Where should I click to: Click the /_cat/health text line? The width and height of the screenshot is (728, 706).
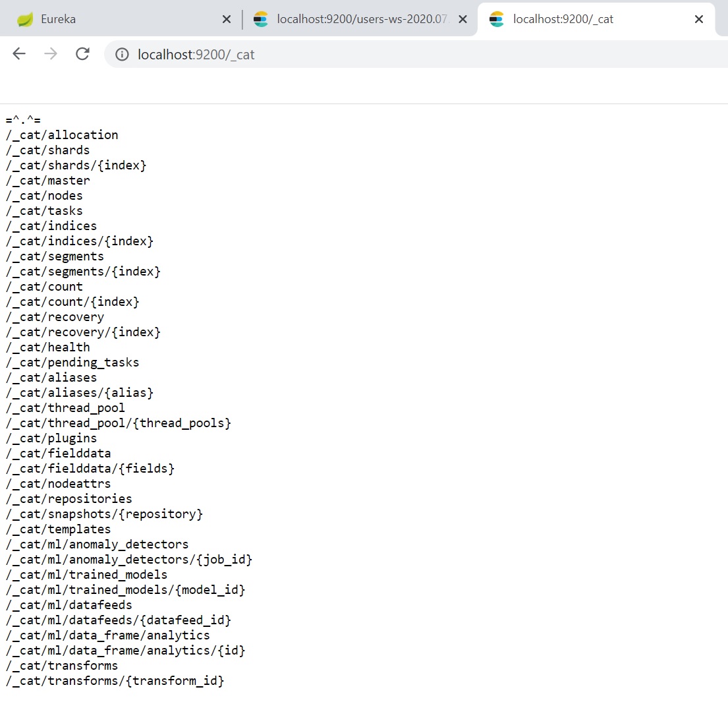48,347
